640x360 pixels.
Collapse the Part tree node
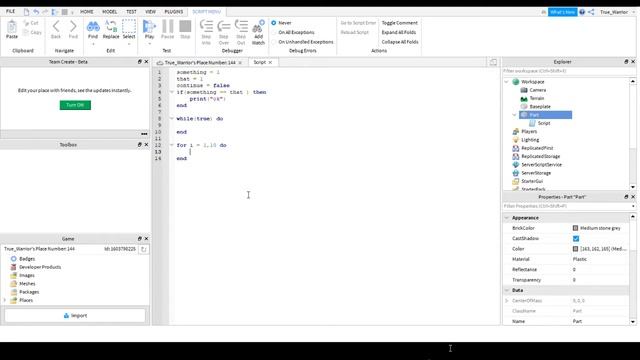(x=514, y=115)
